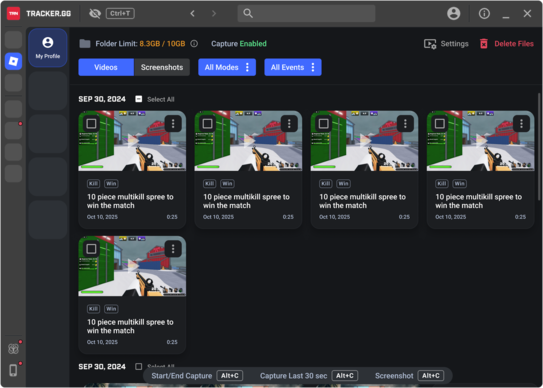Click the 8.3GB / 10GB folder usage text
The height and width of the screenshot is (388, 543).
tap(162, 44)
